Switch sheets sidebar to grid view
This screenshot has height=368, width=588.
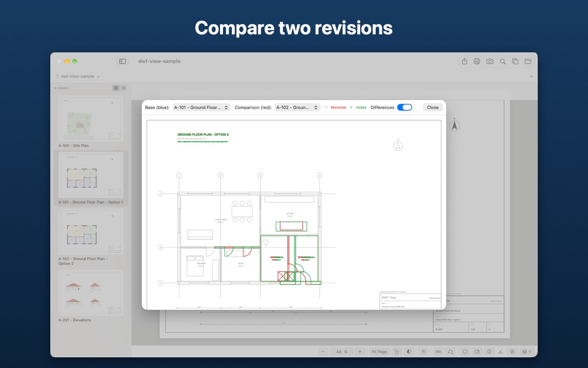tap(116, 88)
